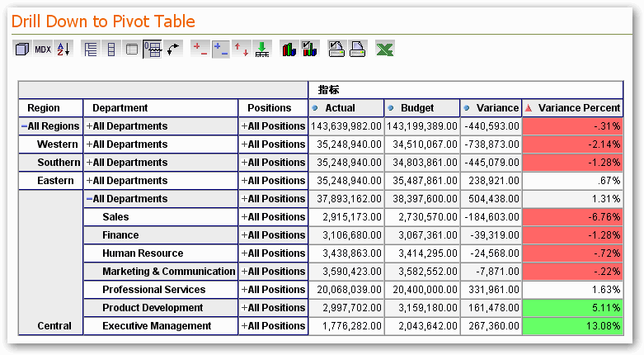Click the red triangle beside Variance Percent
Image resolution: width=644 pixels, height=355 pixels.
[529, 108]
